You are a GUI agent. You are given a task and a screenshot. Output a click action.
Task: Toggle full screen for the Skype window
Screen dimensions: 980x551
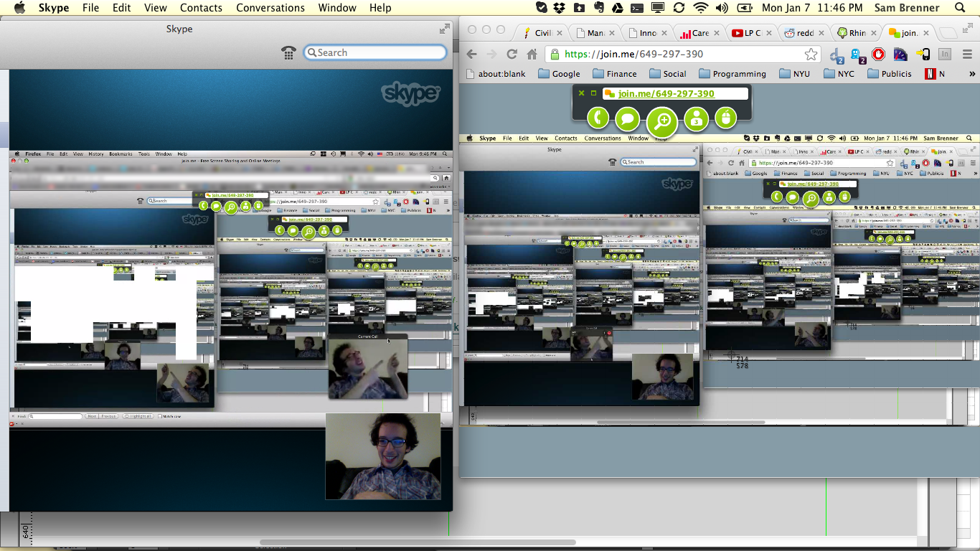[x=445, y=29]
